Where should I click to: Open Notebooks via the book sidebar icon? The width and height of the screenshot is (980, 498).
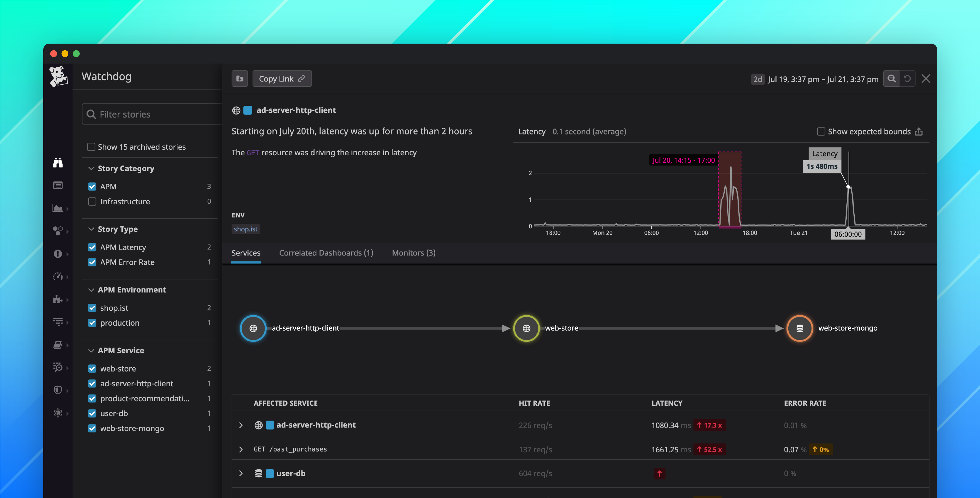pyautogui.click(x=58, y=345)
